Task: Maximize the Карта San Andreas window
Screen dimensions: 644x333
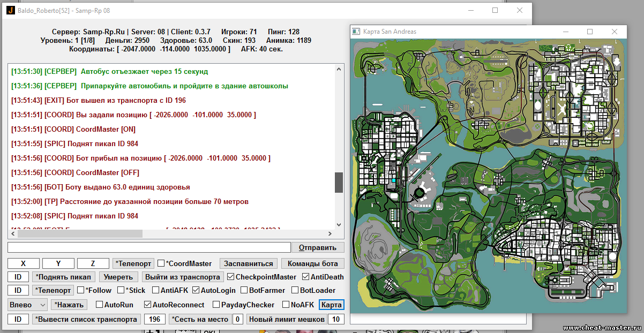Action: pos(590,32)
